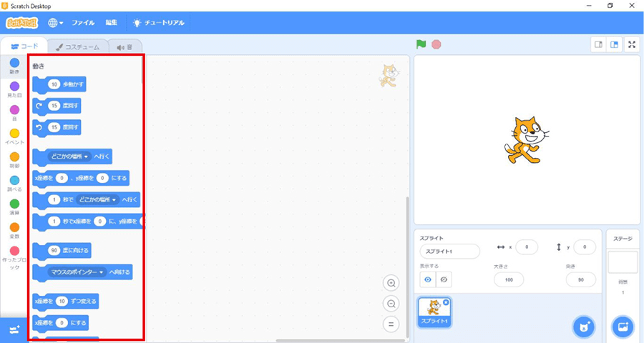Enter full screen stage mode
Viewport: 644px width, 343px height.
pyautogui.click(x=632, y=45)
